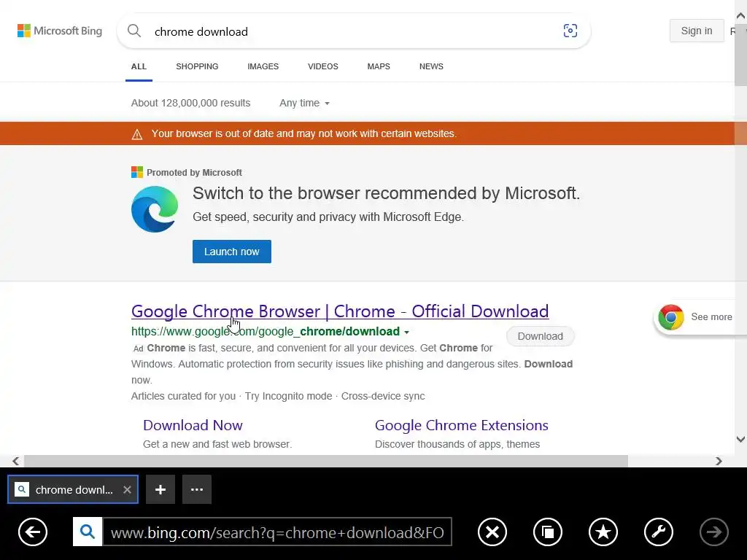Open tab tools ellipsis menu
747x560 pixels.
pos(197,489)
